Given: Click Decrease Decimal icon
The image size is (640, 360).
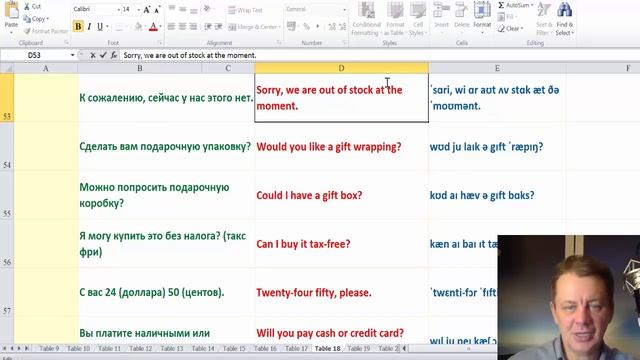Looking at the screenshot, I should [x=343, y=27].
